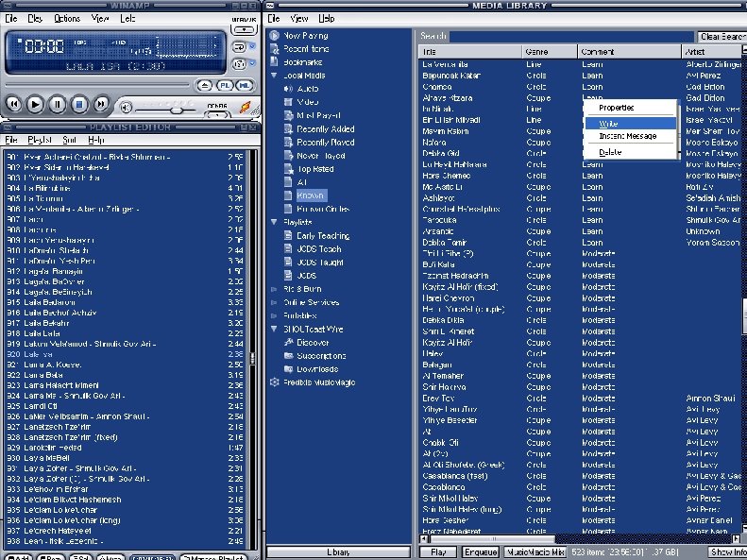747x560 pixels.
Task: Sort tracks by the Genre column header
Action: 550,51
